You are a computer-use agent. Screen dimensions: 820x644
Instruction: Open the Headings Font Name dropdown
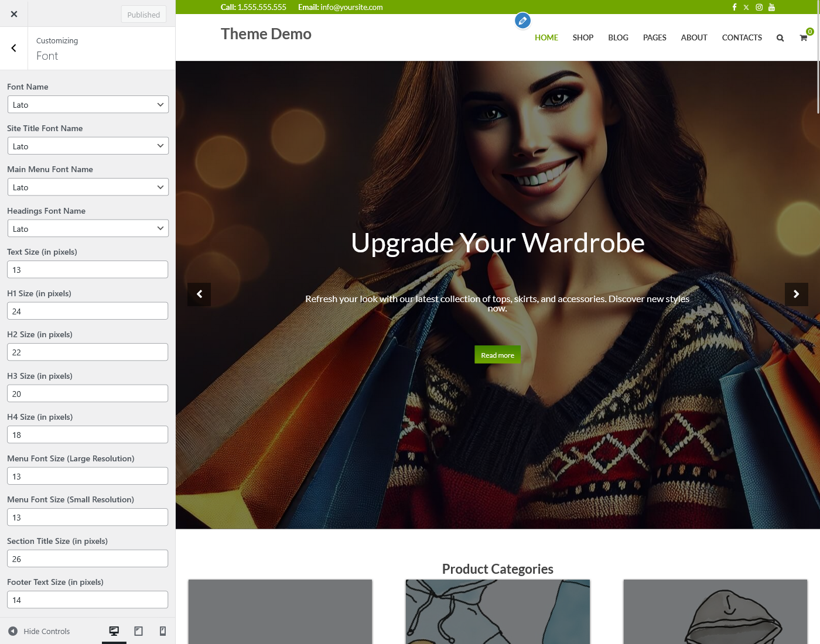point(88,229)
